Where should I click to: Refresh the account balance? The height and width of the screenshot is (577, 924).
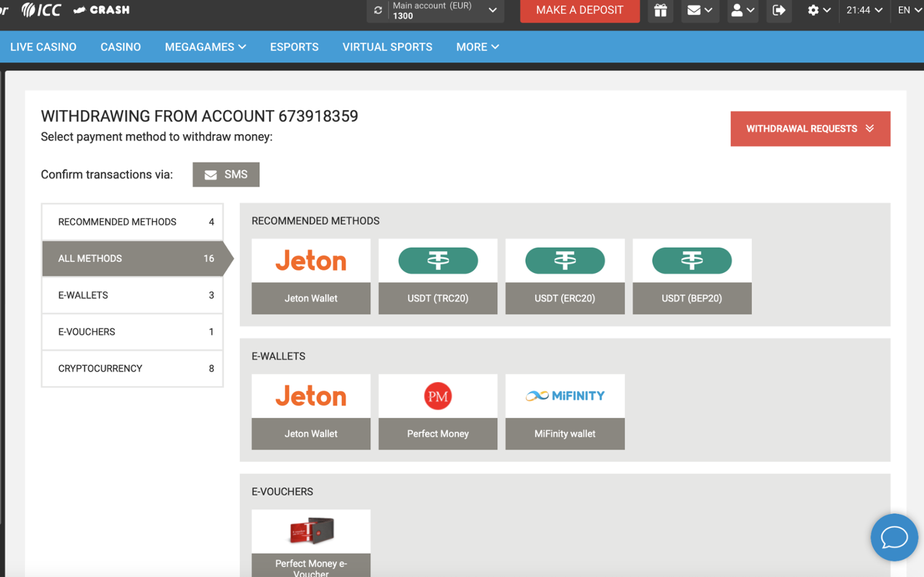tap(378, 10)
